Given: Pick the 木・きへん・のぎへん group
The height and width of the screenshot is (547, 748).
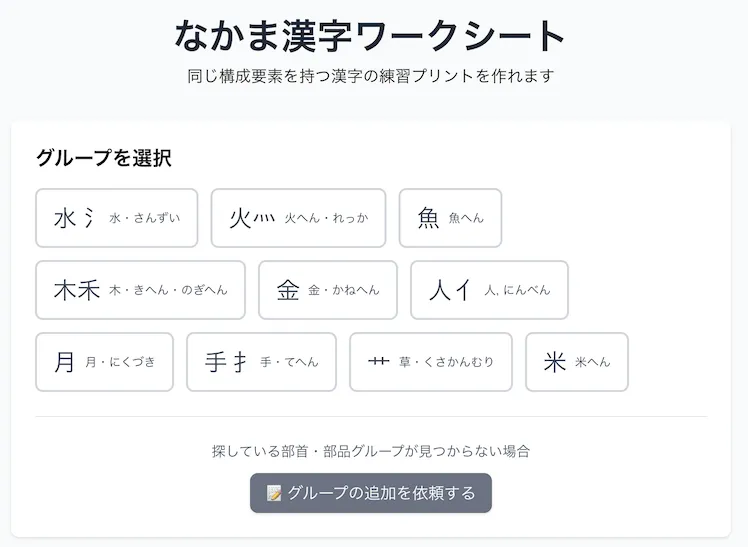Looking at the screenshot, I should [168, 290].
